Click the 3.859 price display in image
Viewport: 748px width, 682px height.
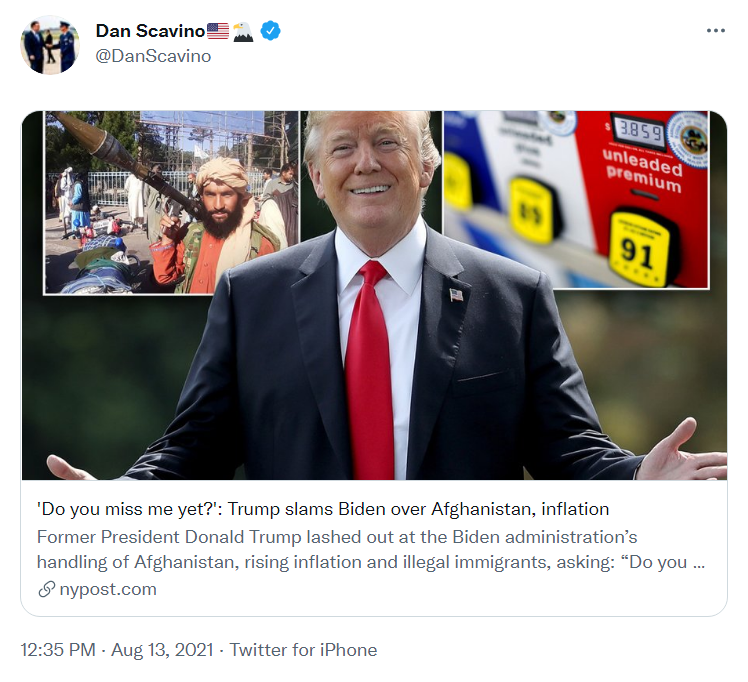pos(638,130)
